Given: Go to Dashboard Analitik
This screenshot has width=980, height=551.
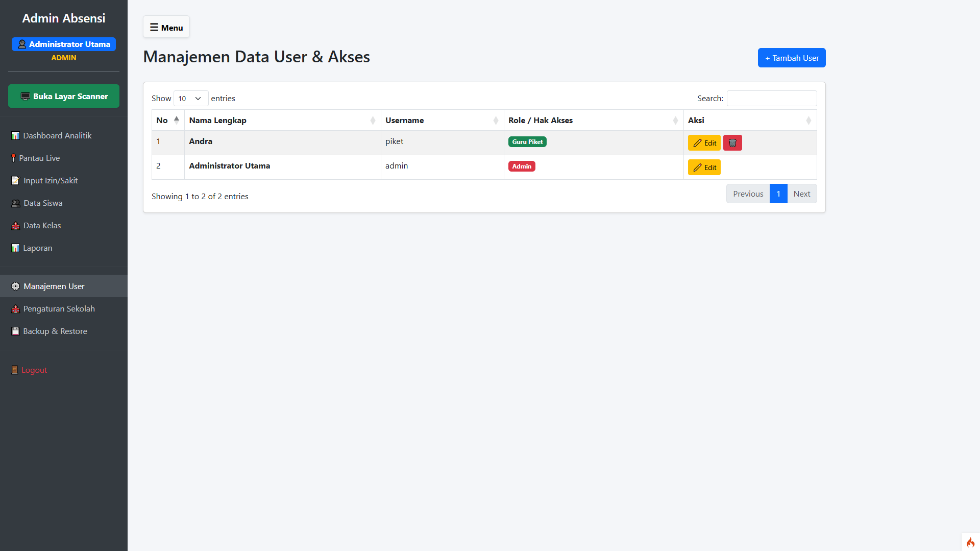Looking at the screenshot, I should click(x=57, y=136).
